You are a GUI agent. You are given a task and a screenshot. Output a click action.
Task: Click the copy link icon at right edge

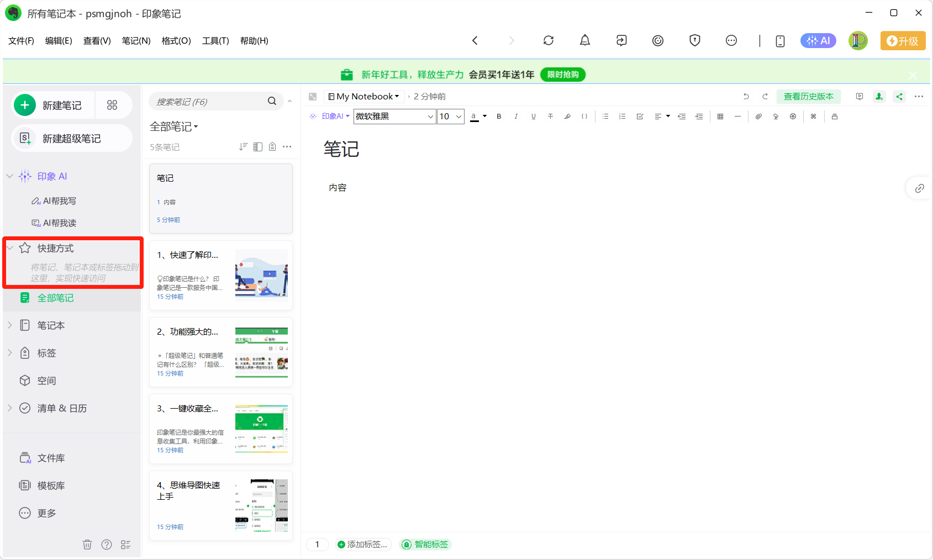pyautogui.click(x=919, y=188)
